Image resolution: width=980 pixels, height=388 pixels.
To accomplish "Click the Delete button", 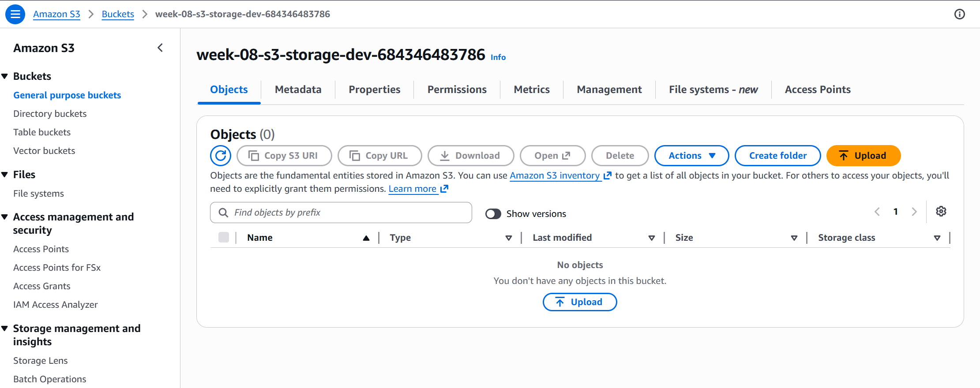I will (x=620, y=156).
